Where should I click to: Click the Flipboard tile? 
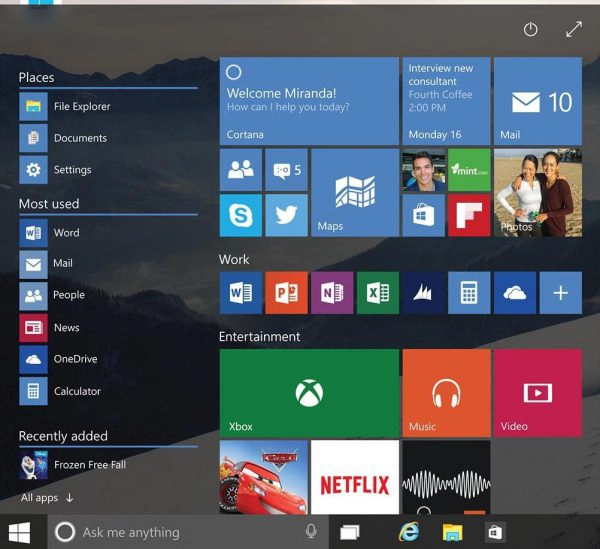point(468,215)
